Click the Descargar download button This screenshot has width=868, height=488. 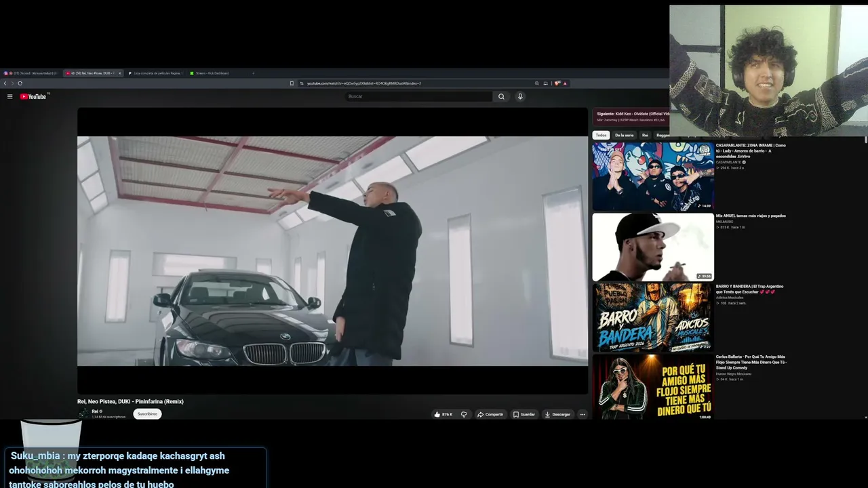[x=557, y=414]
